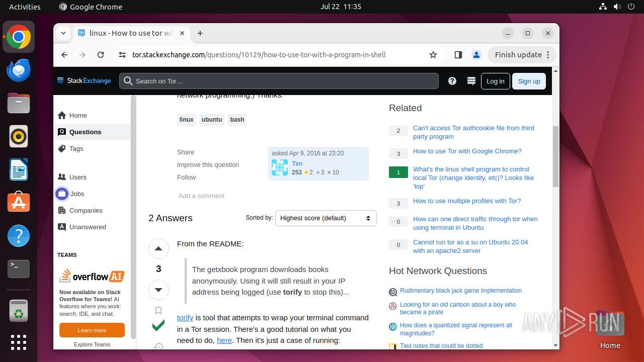The width and height of the screenshot is (644, 362).
Task: Open network status icon in top bar
Action: (603, 7)
